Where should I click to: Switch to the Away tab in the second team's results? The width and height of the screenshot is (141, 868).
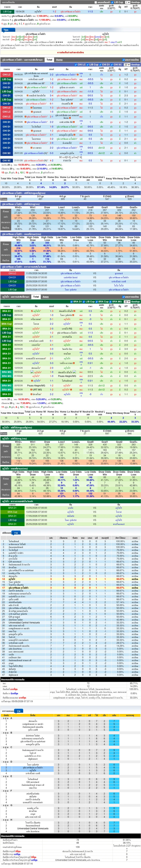point(46,297)
